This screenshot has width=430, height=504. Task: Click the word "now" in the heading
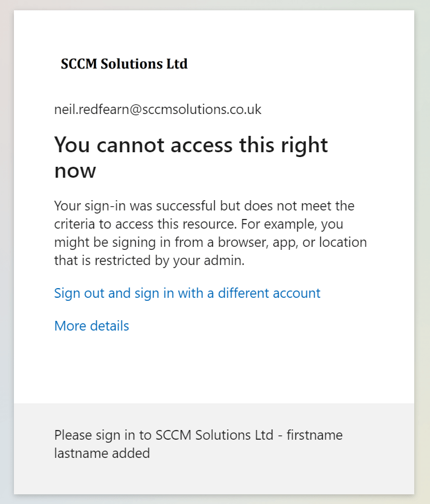click(75, 170)
